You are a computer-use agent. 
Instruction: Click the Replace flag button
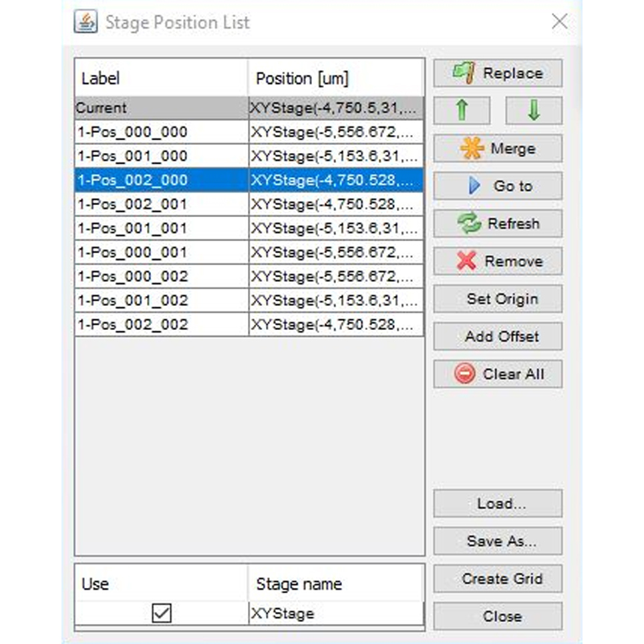498,73
